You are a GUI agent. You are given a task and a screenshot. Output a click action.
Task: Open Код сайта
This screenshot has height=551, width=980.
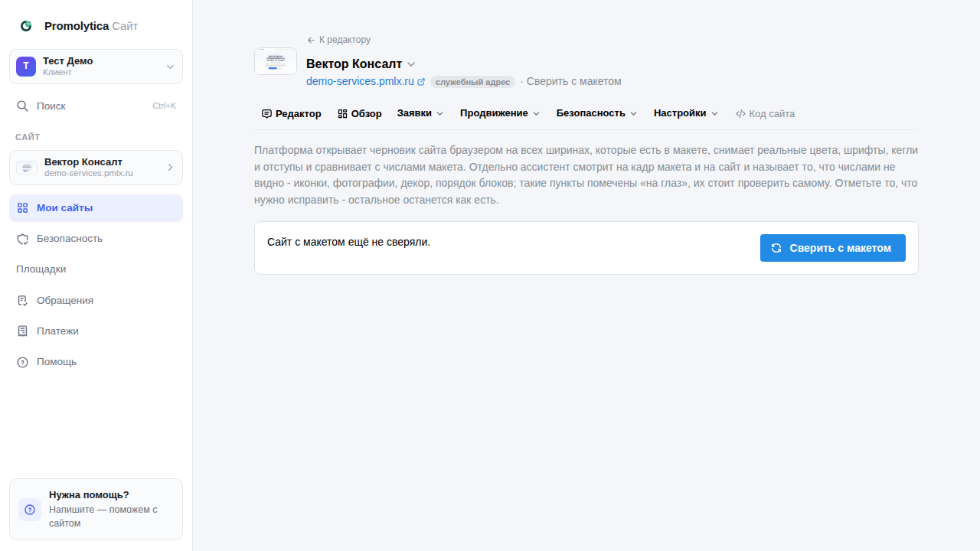[x=766, y=113]
